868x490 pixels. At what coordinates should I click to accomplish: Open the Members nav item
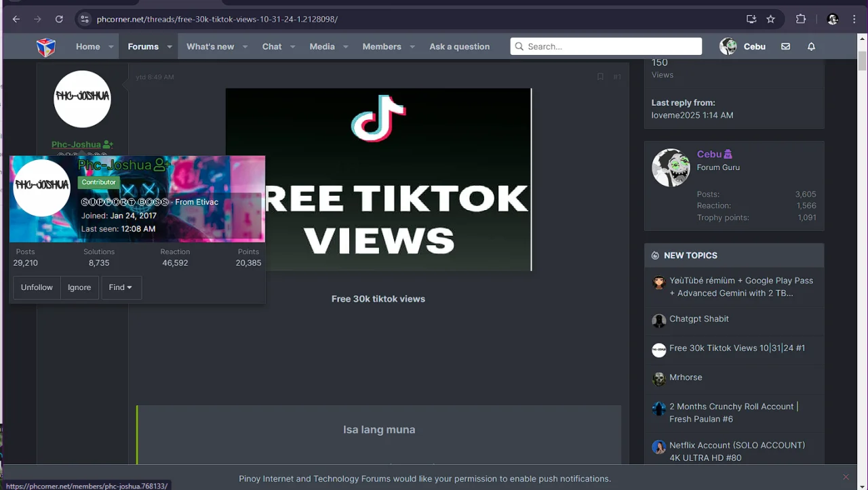pos(382,47)
